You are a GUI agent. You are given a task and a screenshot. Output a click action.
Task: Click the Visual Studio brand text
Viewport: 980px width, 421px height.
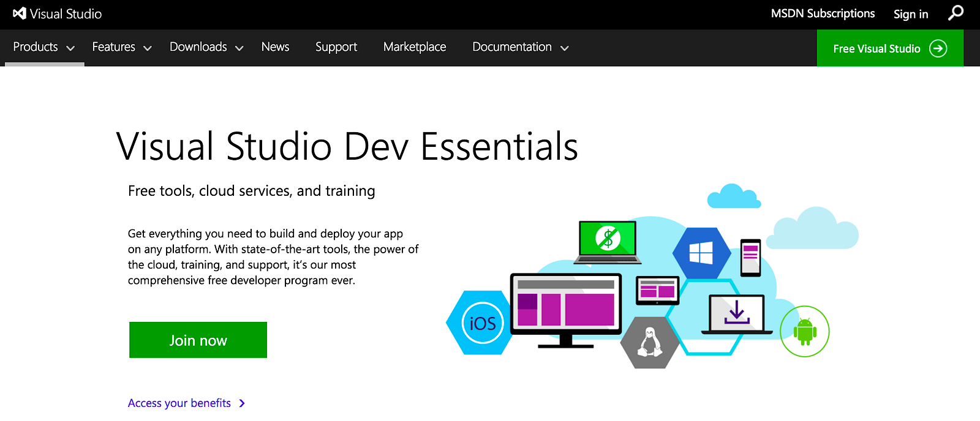click(66, 13)
